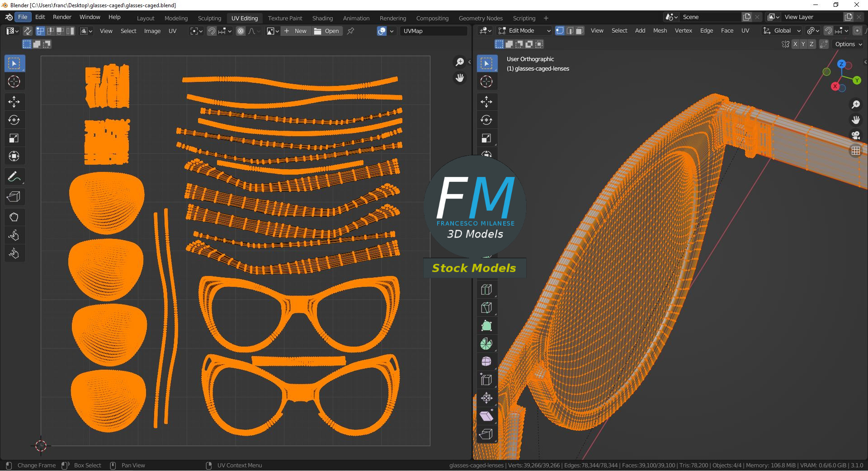Expand the Global transform orientation dropdown
This screenshot has height=471, width=868.
tap(782, 31)
